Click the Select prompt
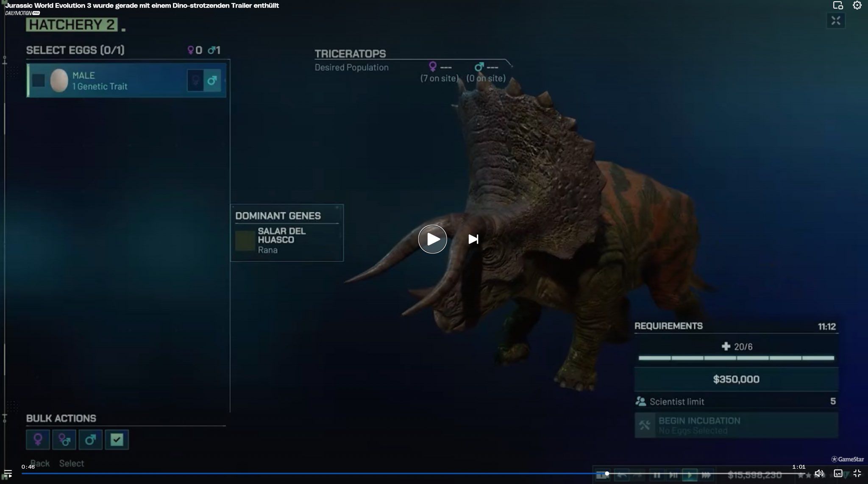This screenshot has height=484, width=868. [72, 463]
